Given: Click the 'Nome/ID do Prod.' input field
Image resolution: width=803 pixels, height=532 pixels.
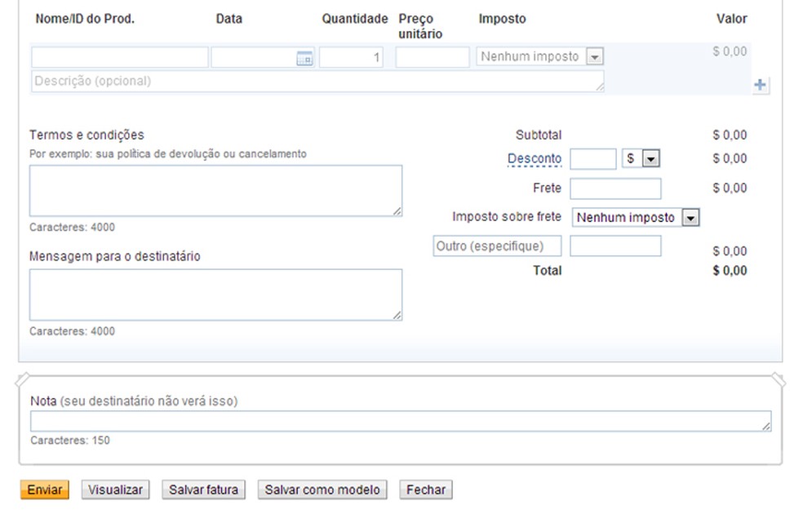Looking at the screenshot, I should pyautogui.click(x=118, y=57).
